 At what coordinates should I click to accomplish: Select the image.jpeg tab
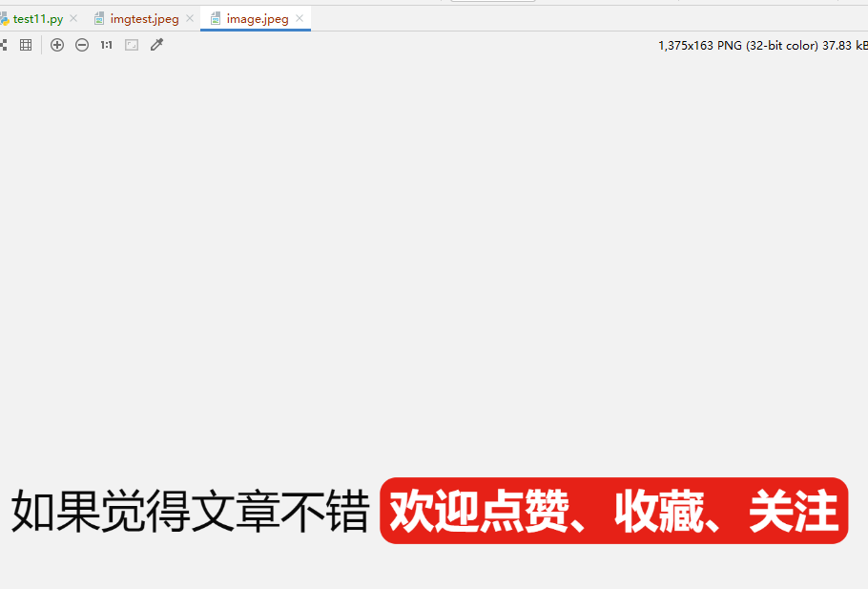coord(257,19)
